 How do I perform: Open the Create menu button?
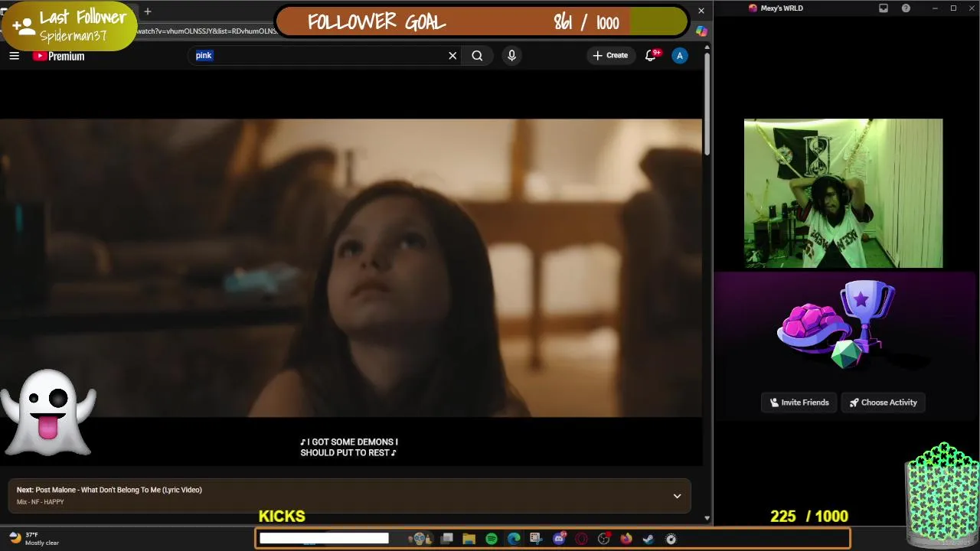(x=610, y=55)
